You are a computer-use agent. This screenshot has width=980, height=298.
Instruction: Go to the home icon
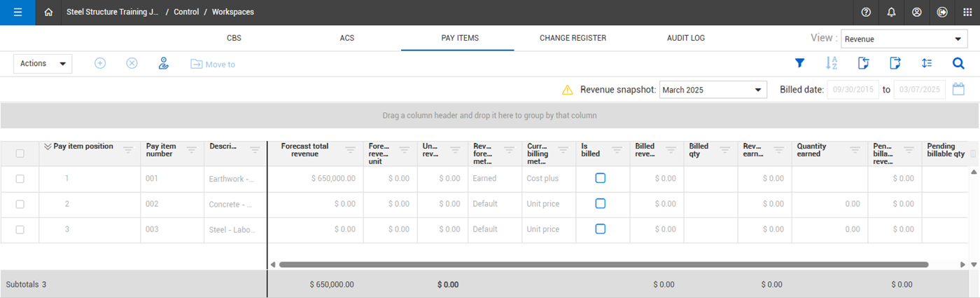click(x=48, y=12)
